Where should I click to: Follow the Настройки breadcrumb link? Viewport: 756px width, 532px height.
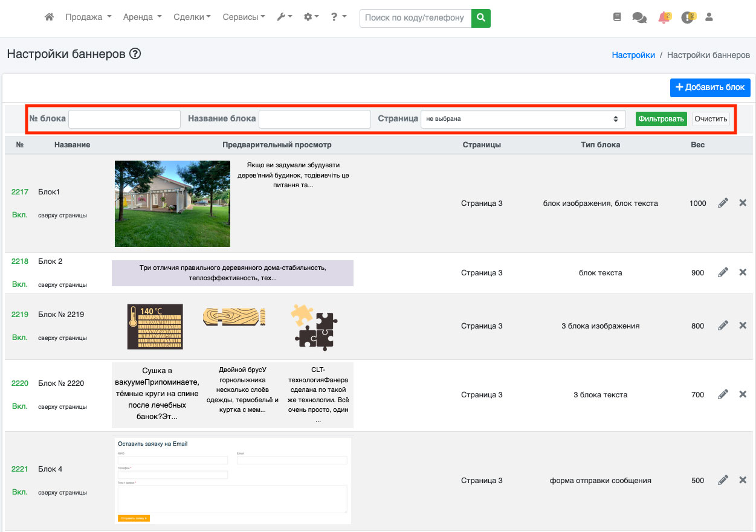point(633,55)
